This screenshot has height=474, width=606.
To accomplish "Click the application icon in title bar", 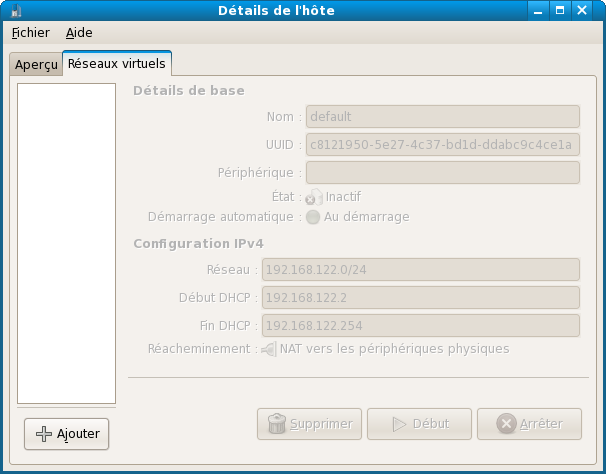I will point(16,10).
